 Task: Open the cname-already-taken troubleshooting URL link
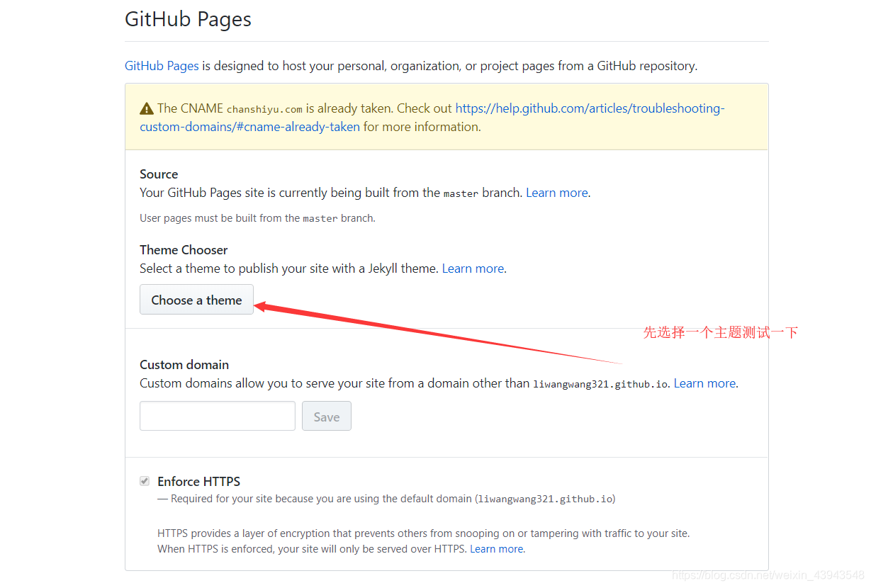click(432, 118)
